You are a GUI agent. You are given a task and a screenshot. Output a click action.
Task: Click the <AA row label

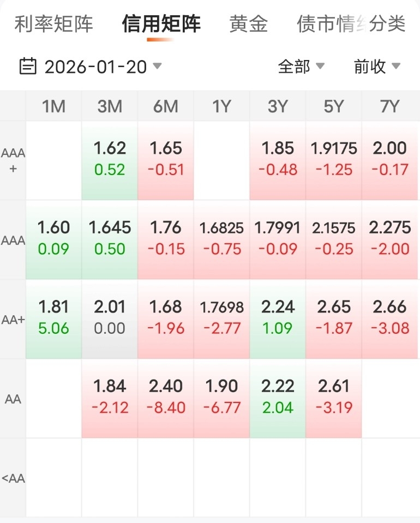coord(13,478)
